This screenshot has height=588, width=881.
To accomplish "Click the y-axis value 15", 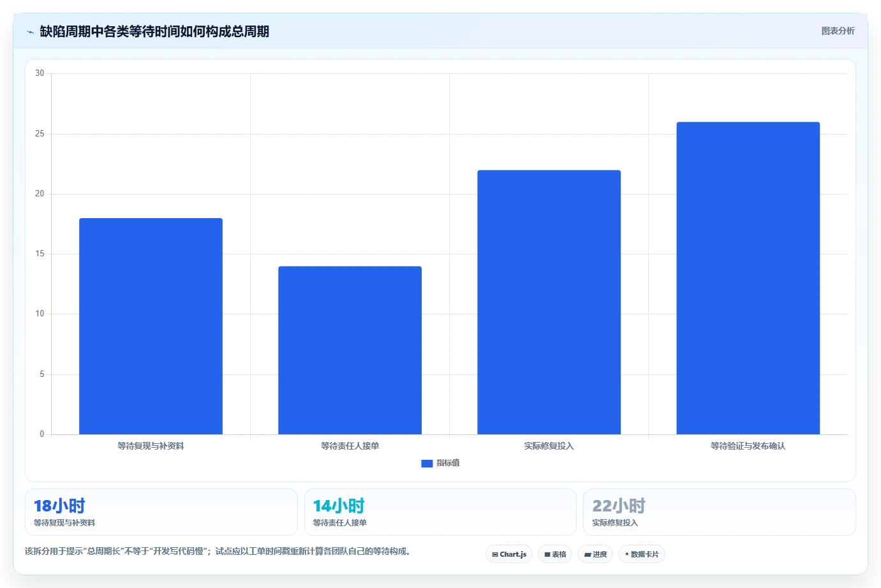I will tap(40, 254).
